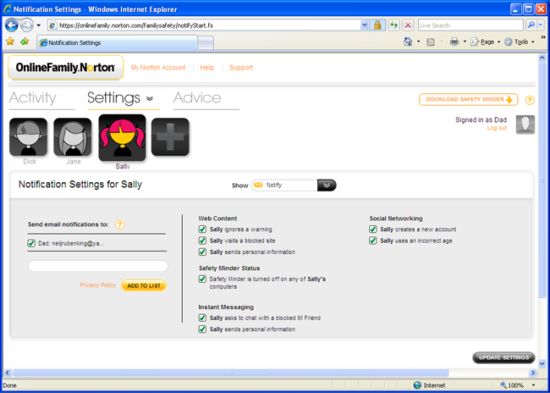This screenshot has width=550, height=393.
Task: Open the Help link
Action: pos(207,67)
